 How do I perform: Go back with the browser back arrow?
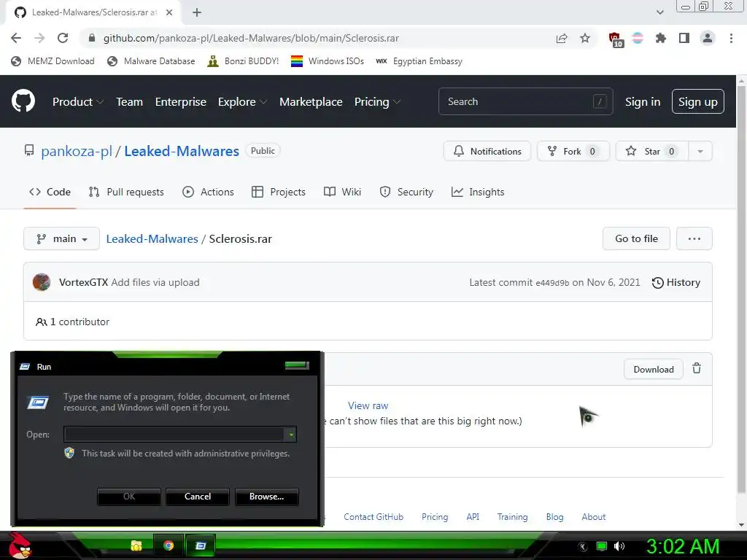tap(16, 38)
